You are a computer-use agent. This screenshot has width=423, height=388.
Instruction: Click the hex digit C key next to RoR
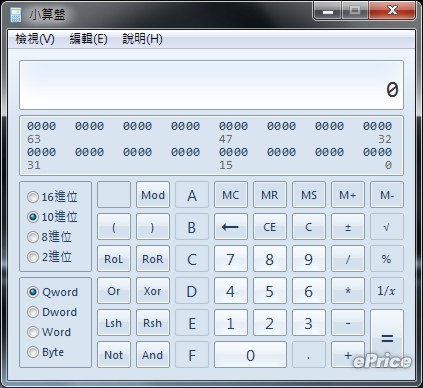point(192,259)
